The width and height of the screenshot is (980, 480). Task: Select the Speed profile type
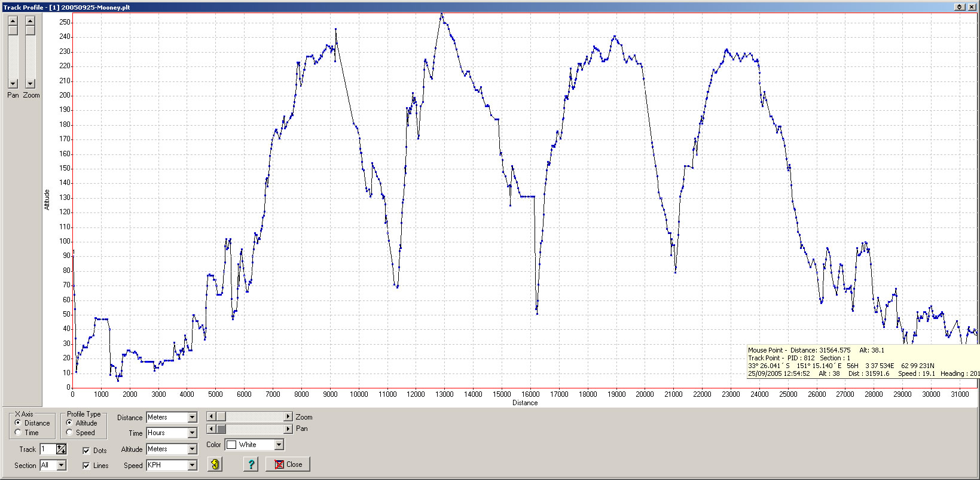tap(70, 433)
